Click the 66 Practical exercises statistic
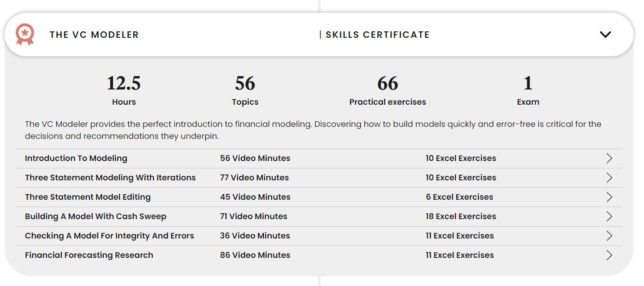Screen dimensions: 644x286 point(388,90)
